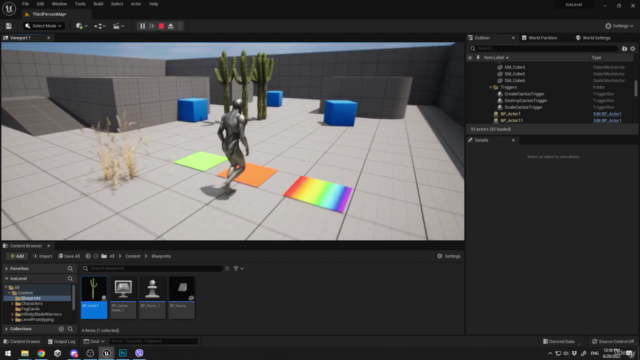This screenshot has width=640, height=360.
Task: Open Outliner settings gear icon
Action: click(x=633, y=49)
